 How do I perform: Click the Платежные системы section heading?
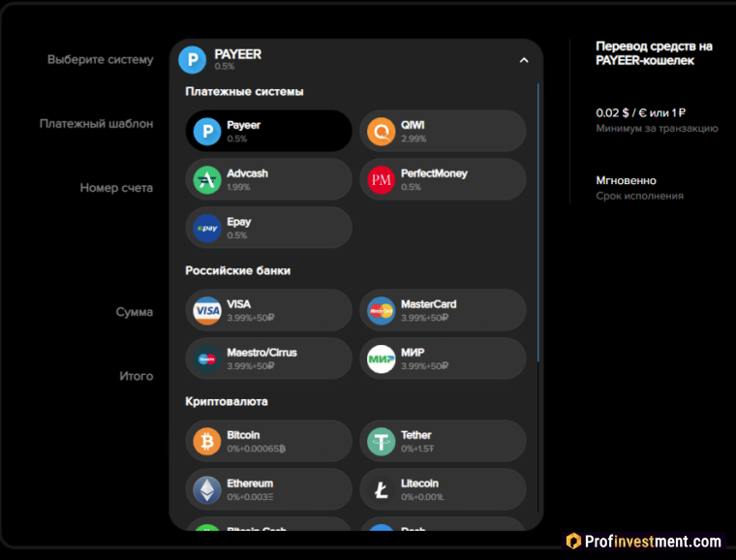click(244, 92)
